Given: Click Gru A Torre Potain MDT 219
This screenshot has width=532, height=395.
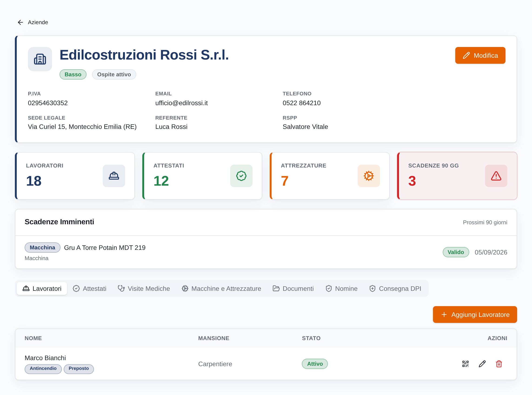Looking at the screenshot, I should tap(105, 248).
